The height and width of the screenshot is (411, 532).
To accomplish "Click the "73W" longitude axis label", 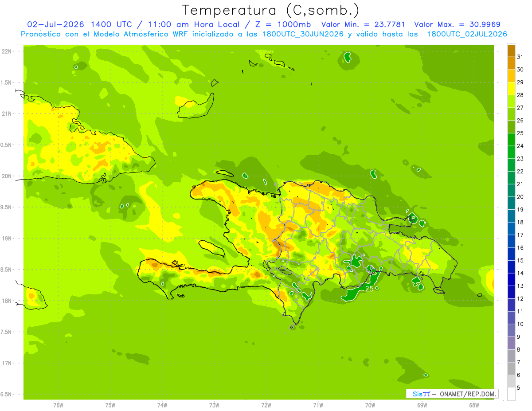I will tap(214, 405).
